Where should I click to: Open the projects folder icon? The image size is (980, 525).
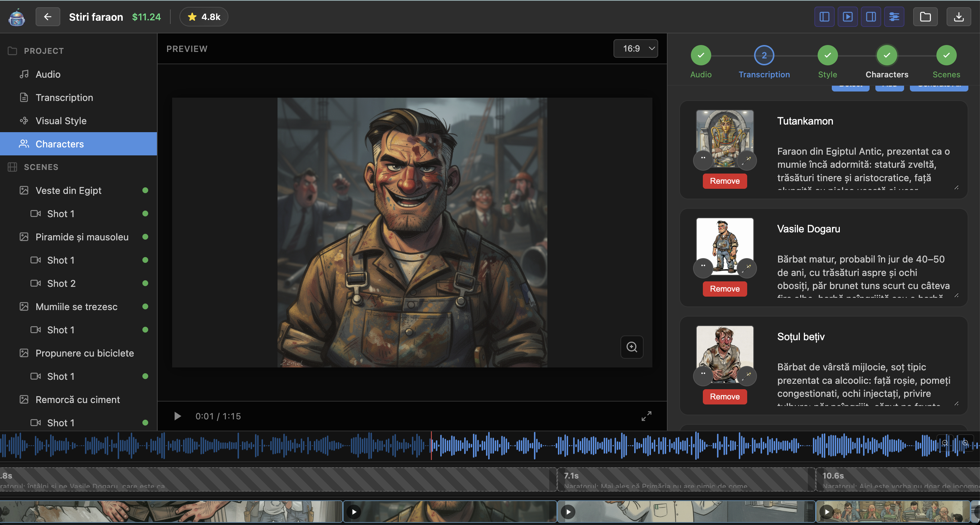pyautogui.click(x=925, y=17)
